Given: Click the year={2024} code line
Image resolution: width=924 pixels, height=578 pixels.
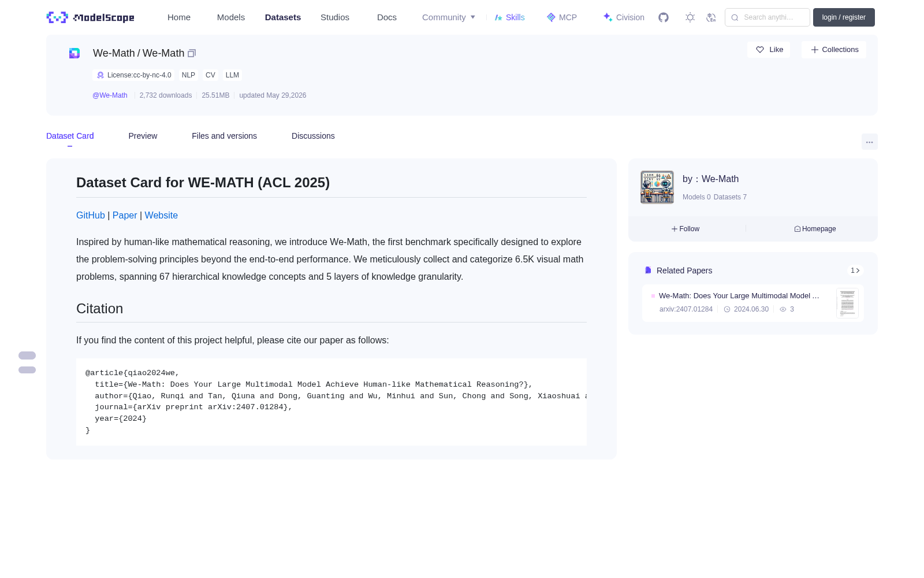Looking at the screenshot, I should click(x=121, y=418).
